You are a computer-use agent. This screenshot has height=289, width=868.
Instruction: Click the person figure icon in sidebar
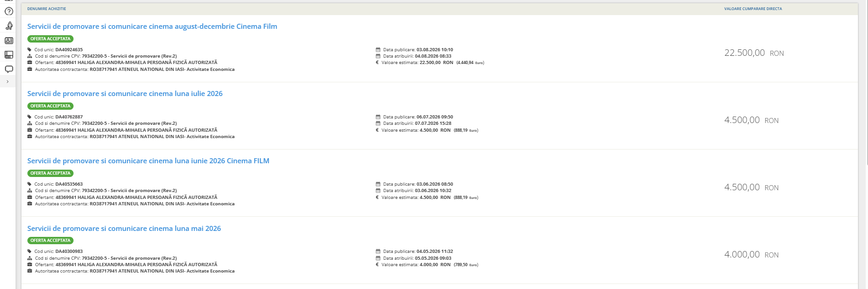tap(9, 26)
